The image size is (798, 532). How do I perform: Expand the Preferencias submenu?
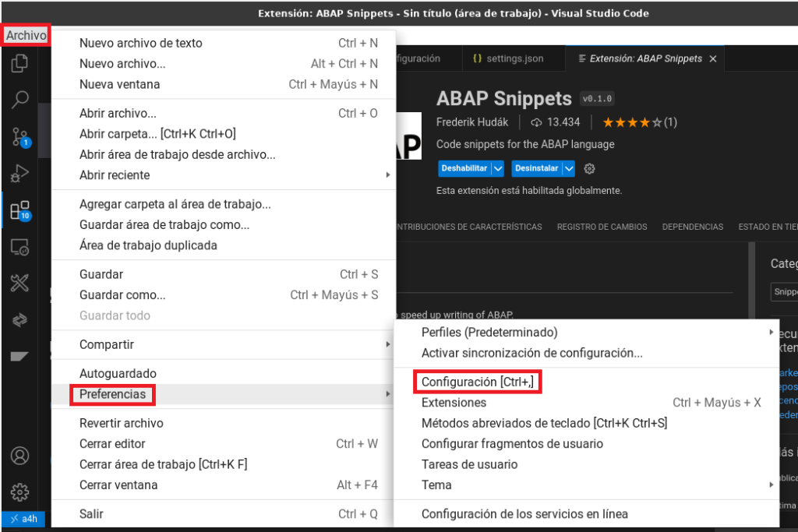(224, 394)
